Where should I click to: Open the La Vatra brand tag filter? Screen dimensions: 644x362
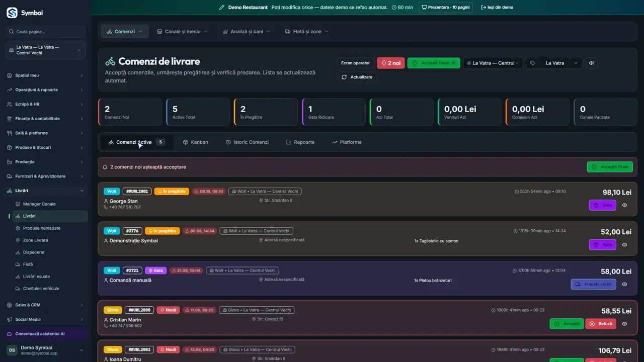coord(554,63)
